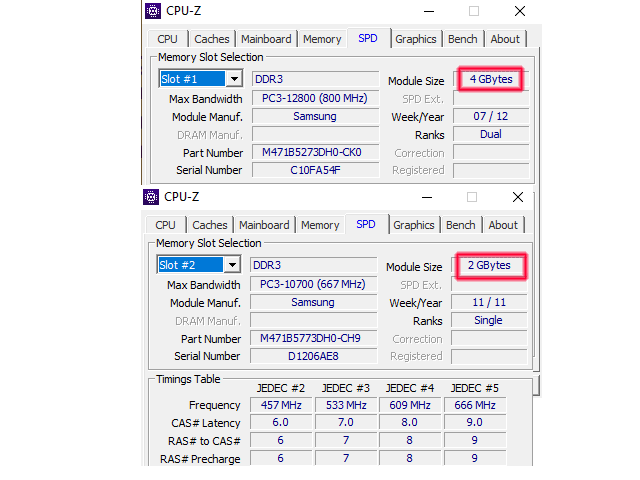Click the empty DRAM Manuf. field for Slot #1
640x480 pixels.
(316, 134)
